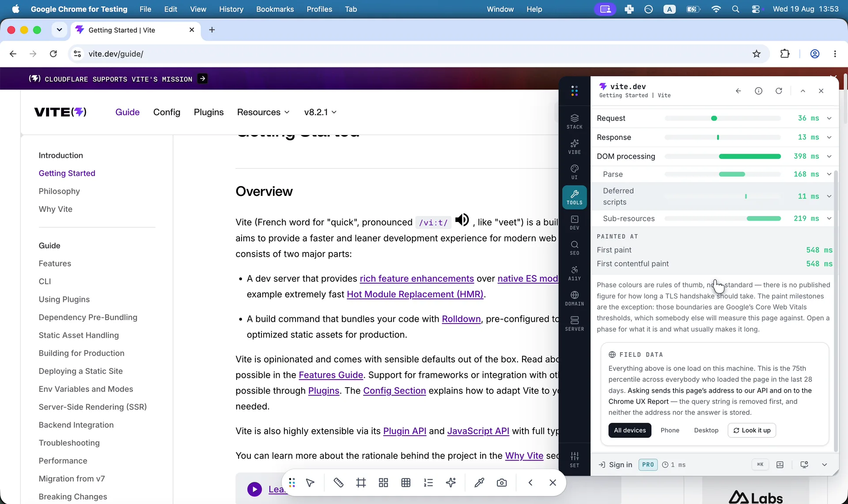Open the History menu in menu bar
Viewport: 848px width, 504px height.
pyautogui.click(x=231, y=9)
